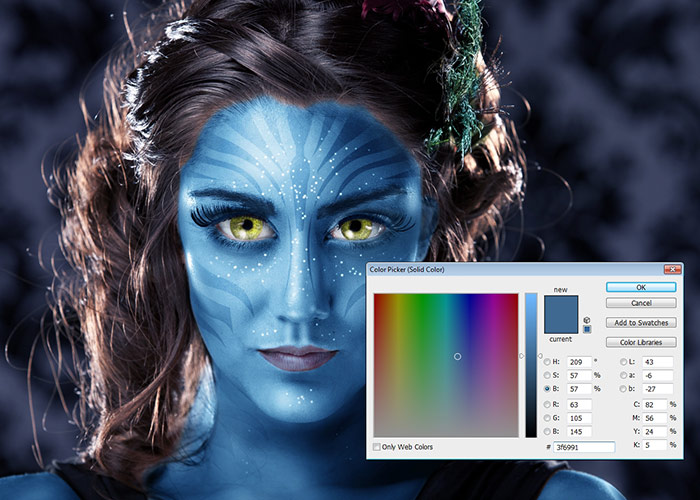Click the black K field 5
700x500 pixels.
click(654, 445)
